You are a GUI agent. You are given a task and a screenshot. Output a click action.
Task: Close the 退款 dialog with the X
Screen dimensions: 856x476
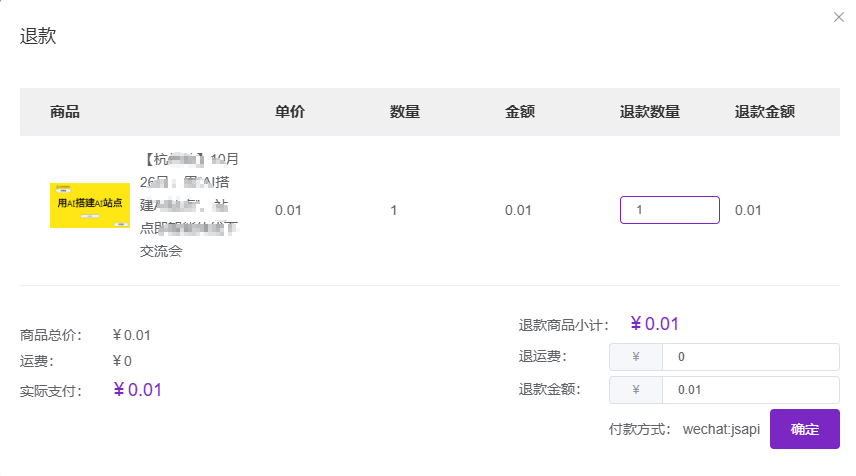point(839,17)
